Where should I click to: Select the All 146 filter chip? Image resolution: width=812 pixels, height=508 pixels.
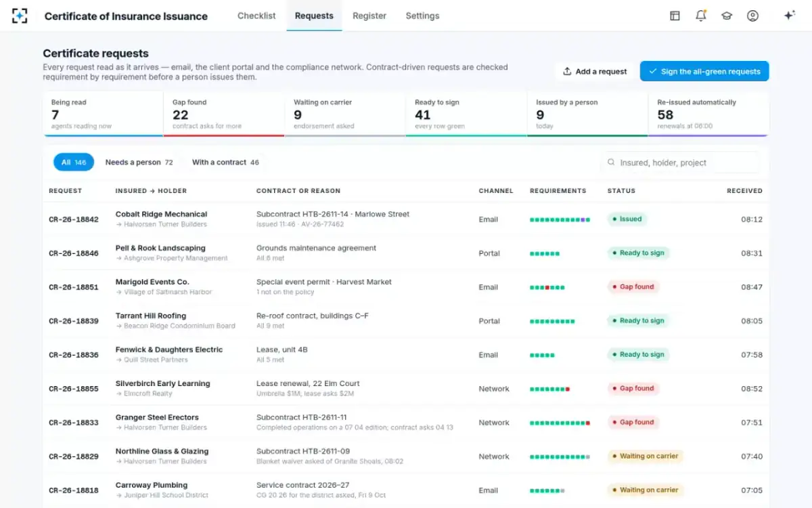[74, 163]
